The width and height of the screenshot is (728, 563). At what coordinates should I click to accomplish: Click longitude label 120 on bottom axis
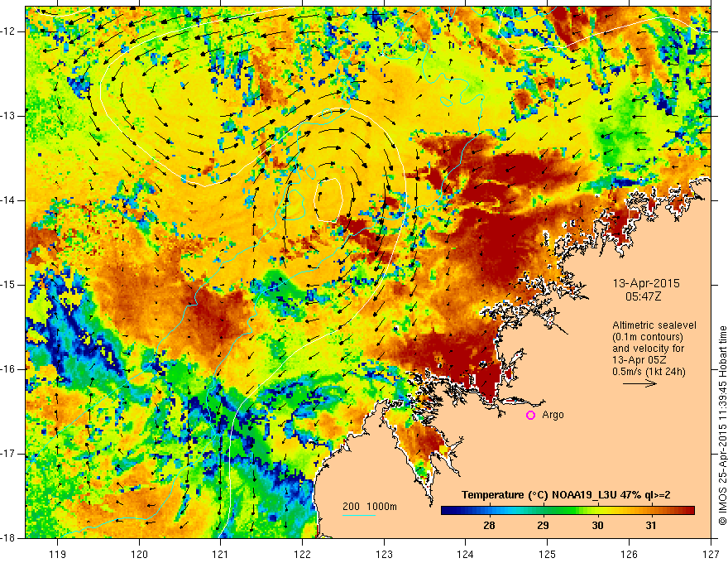point(139,554)
